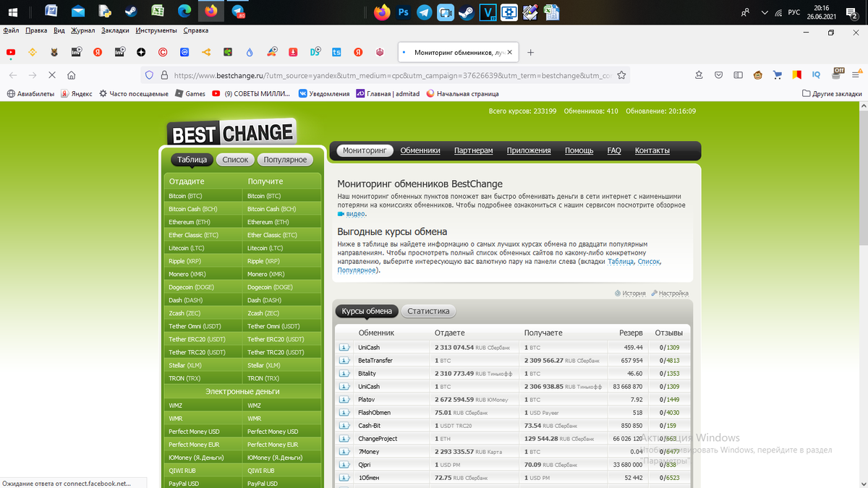This screenshot has height=488, width=868.
Task: Open Часто посещаемые bookmarks folder
Action: click(133, 93)
